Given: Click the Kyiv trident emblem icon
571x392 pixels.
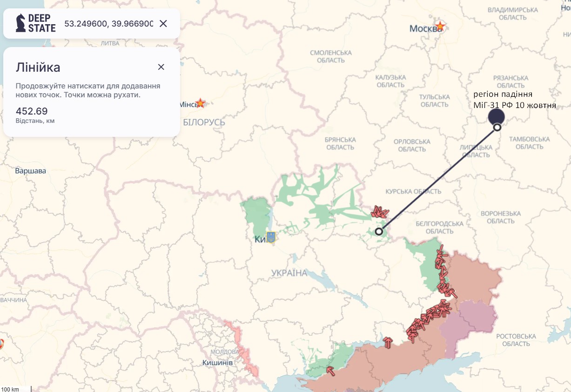Looking at the screenshot, I should (x=270, y=237).
